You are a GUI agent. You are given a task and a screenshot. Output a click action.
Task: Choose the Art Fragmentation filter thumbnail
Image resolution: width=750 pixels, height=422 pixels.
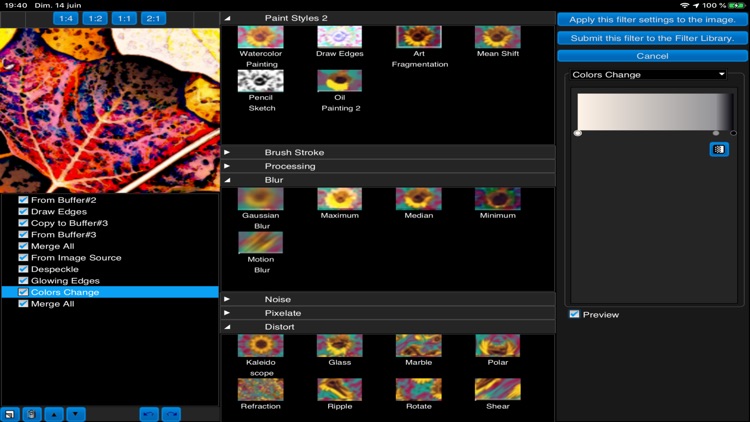pyautogui.click(x=419, y=37)
